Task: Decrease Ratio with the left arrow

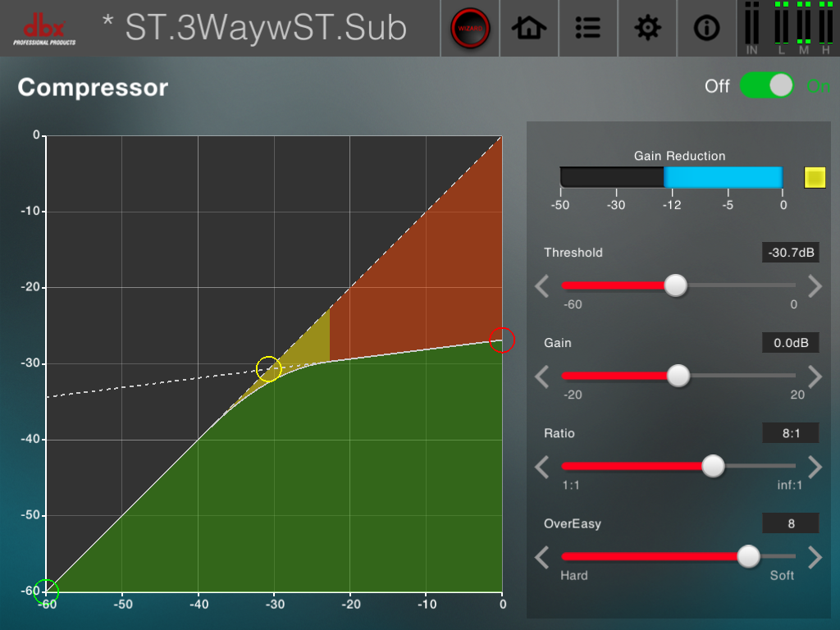Action: (x=541, y=467)
